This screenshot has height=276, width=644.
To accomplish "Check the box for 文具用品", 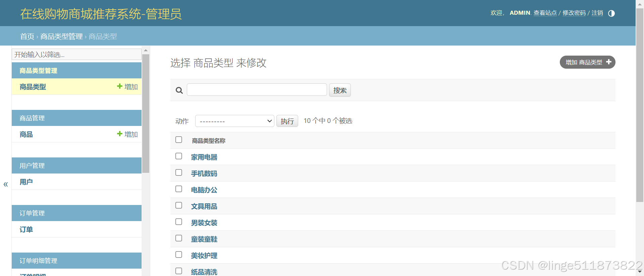I will [179, 205].
